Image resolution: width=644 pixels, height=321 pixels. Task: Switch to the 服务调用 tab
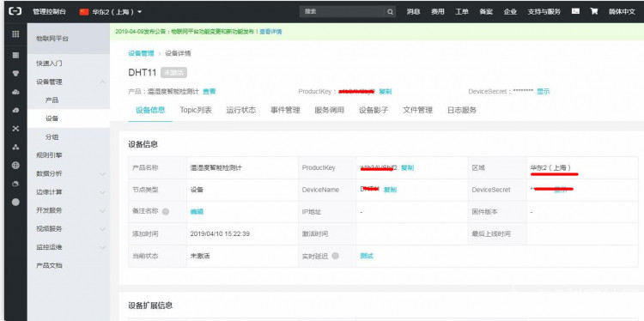[330, 110]
